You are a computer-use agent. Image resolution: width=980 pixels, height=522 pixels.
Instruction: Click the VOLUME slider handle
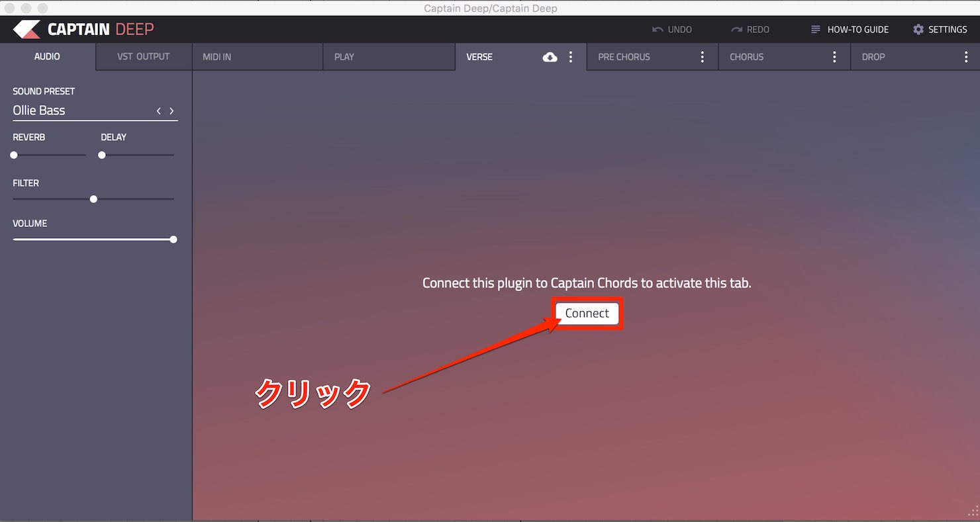[x=173, y=239]
